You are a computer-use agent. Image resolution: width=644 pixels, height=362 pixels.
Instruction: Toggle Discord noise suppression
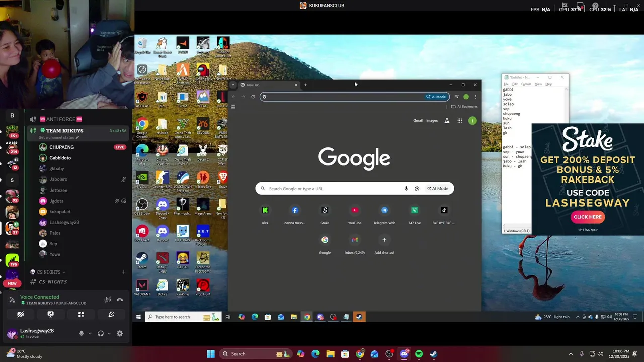pyautogui.click(x=107, y=300)
